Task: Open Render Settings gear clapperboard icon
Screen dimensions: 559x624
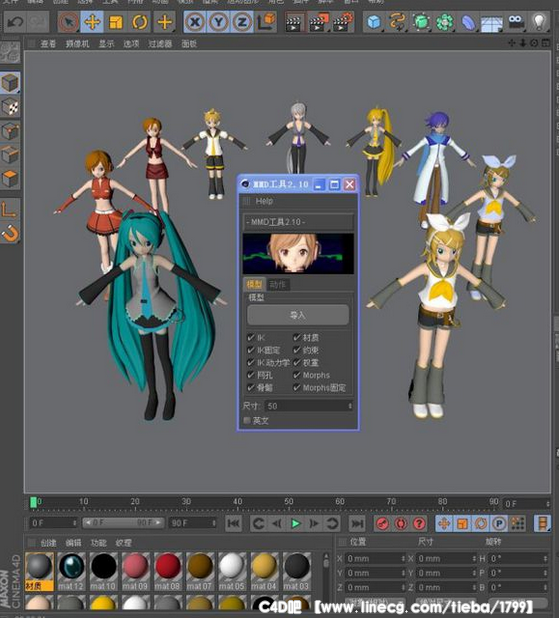Action: tap(343, 21)
